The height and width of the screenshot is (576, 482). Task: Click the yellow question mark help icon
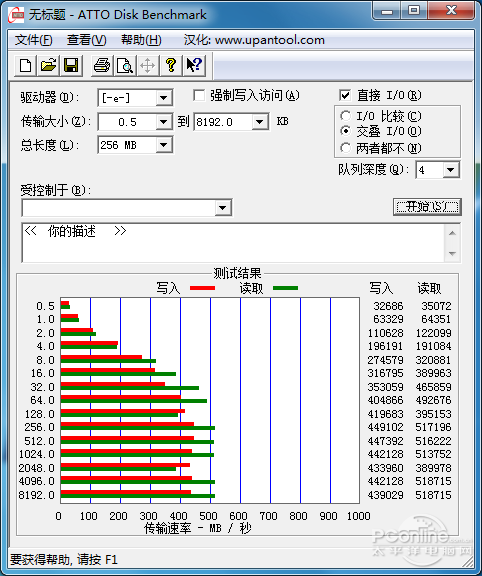tap(171, 65)
